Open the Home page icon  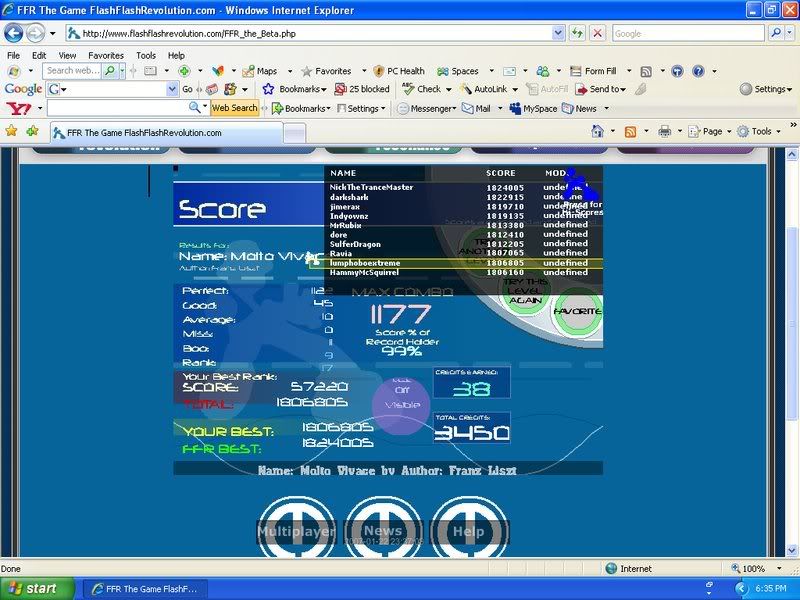[x=598, y=131]
